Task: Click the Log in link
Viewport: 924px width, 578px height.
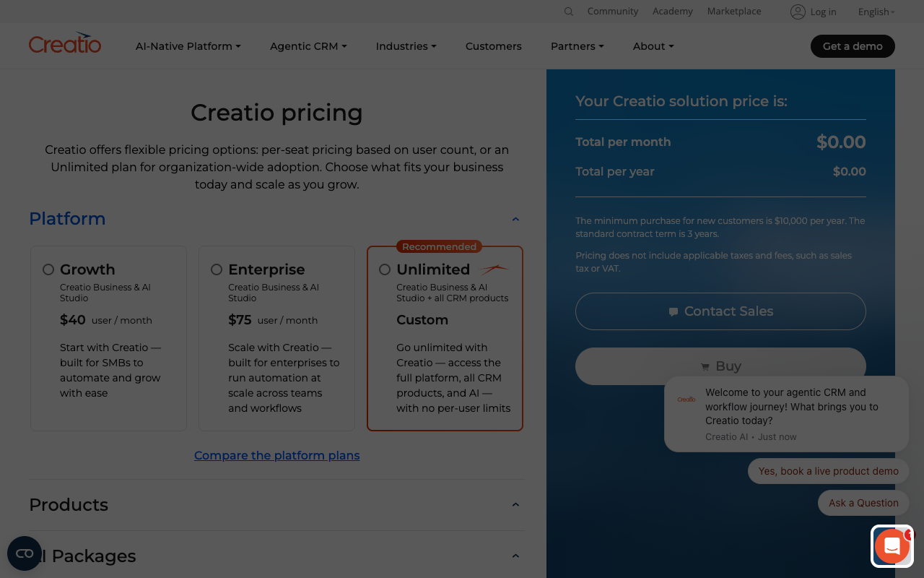Action: (x=823, y=12)
